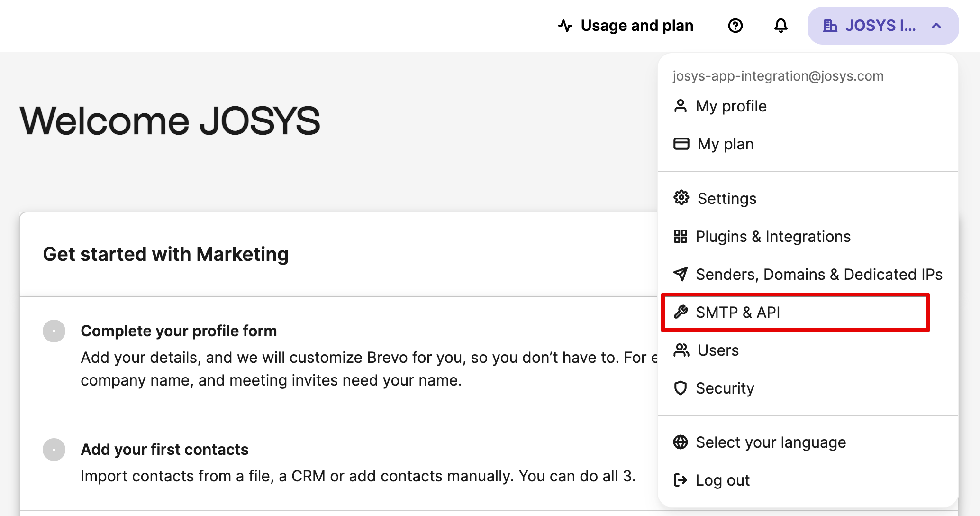Open Users menu entry
980x516 pixels.
point(718,350)
